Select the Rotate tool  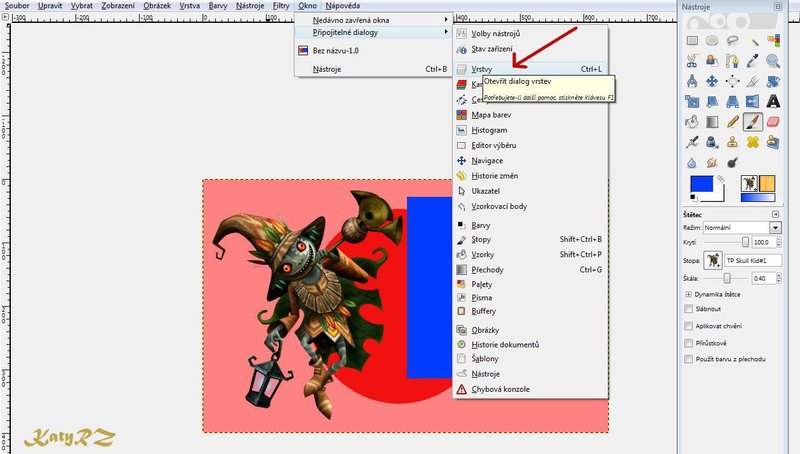(x=773, y=81)
